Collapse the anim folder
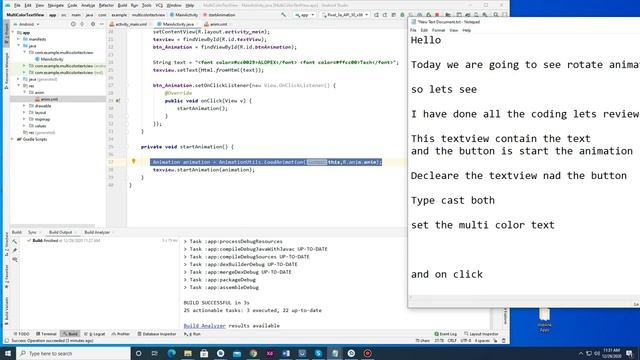This screenshot has width=640, height=360. (24, 92)
